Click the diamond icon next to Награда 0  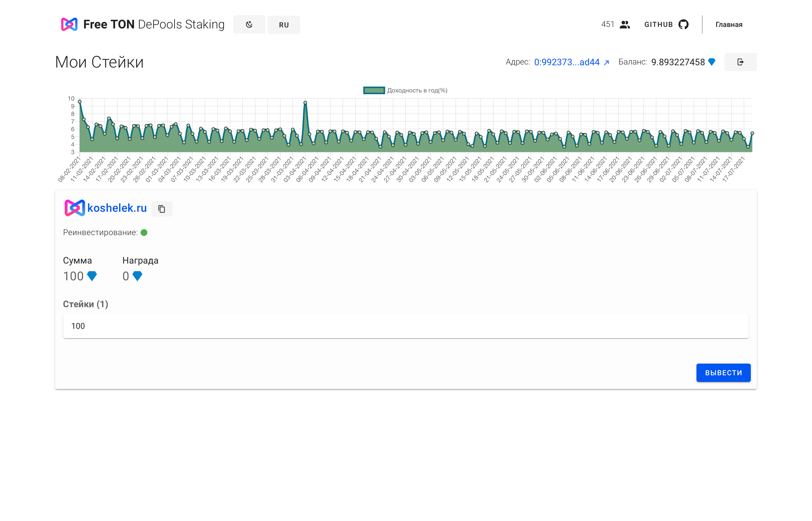click(x=137, y=276)
